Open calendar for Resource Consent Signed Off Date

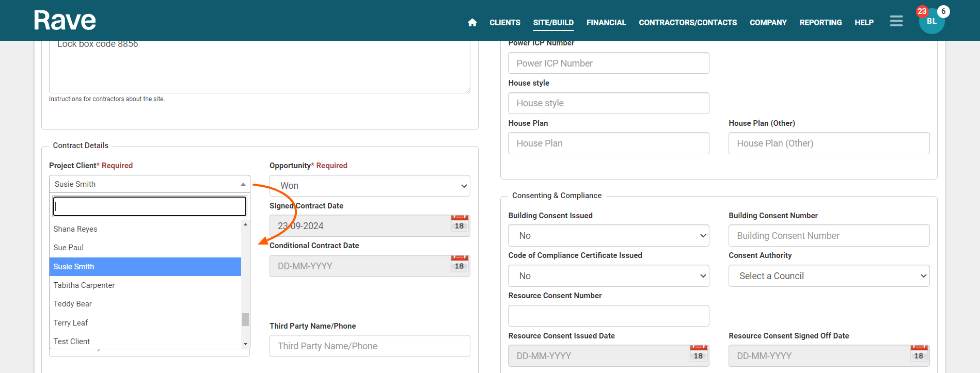coord(919,353)
